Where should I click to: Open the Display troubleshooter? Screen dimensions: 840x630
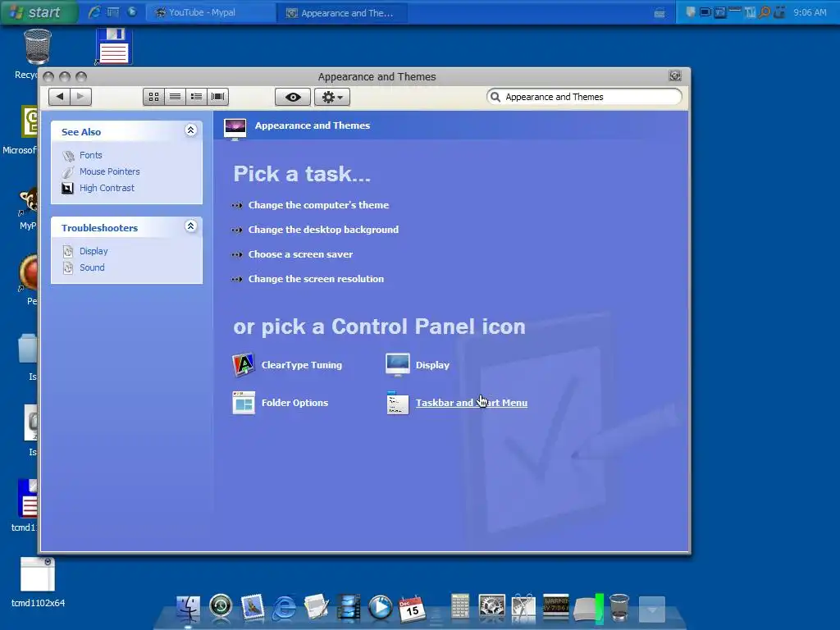pyautogui.click(x=94, y=251)
